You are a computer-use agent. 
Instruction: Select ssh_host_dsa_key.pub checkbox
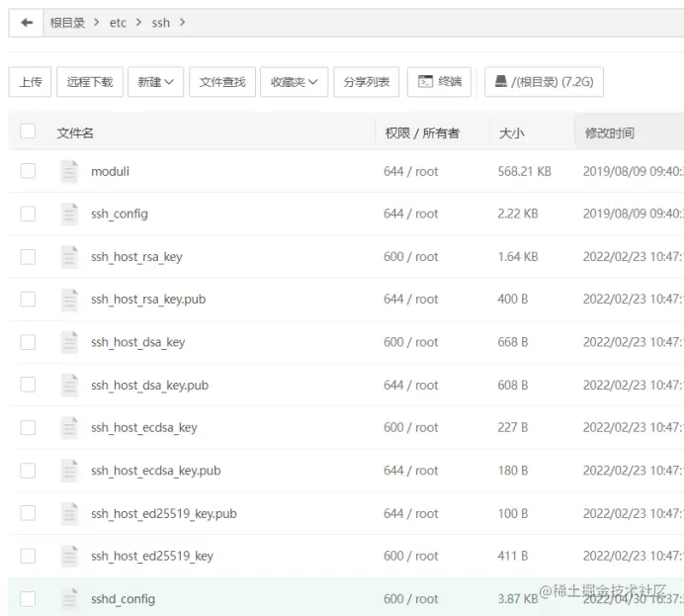click(x=28, y=385)
